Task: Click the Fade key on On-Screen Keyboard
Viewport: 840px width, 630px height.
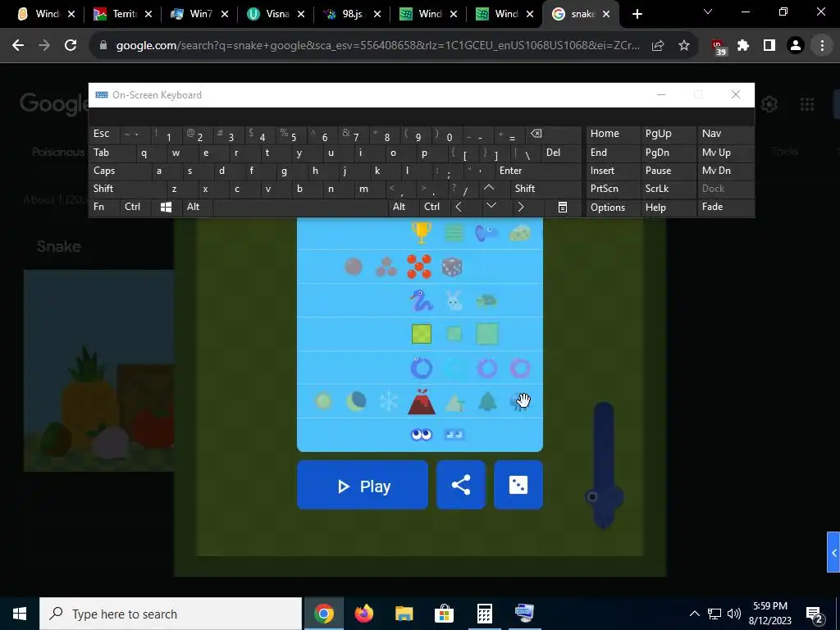Action: click(725, 208)
